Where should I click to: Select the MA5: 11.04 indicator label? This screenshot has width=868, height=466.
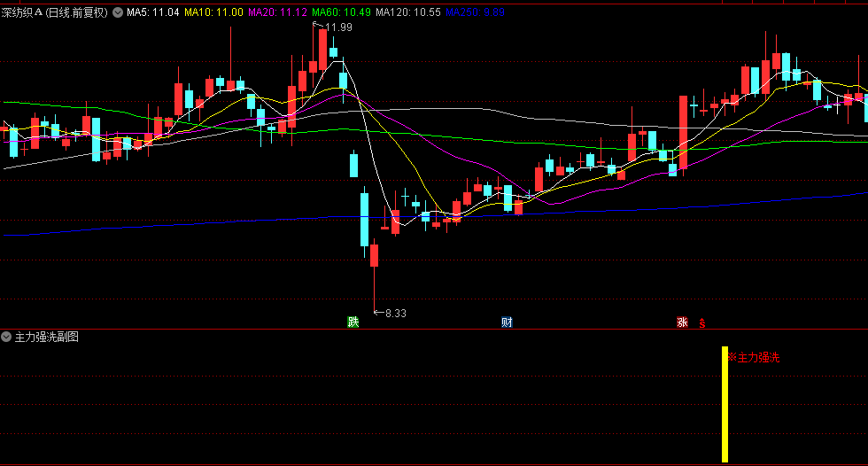click(x=152, y=12)
